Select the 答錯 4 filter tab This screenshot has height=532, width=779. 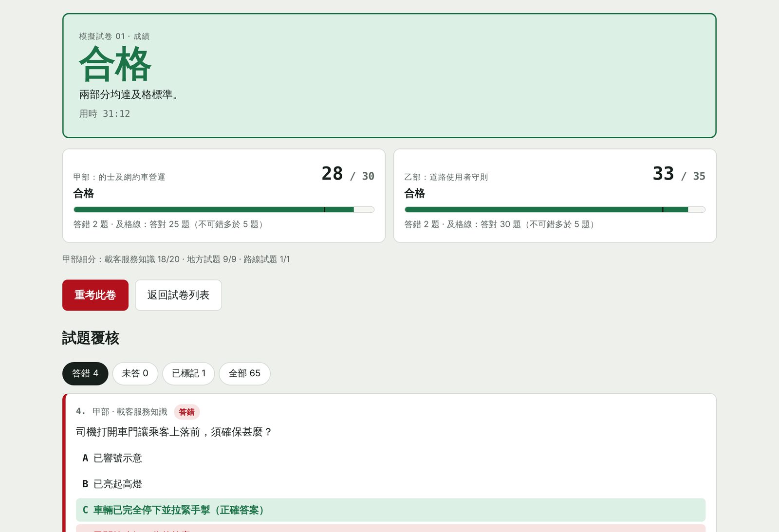[x=85, y=373]
